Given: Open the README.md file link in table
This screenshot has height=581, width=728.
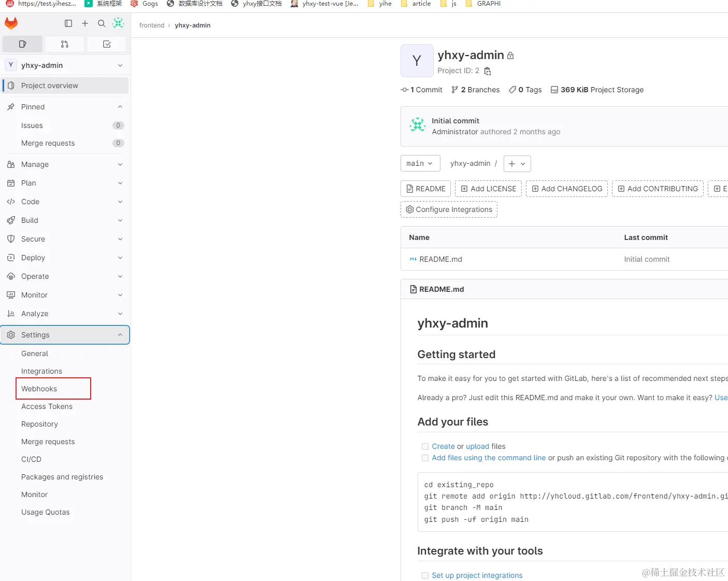Looking at the screenshot, I should coord(440,259).
